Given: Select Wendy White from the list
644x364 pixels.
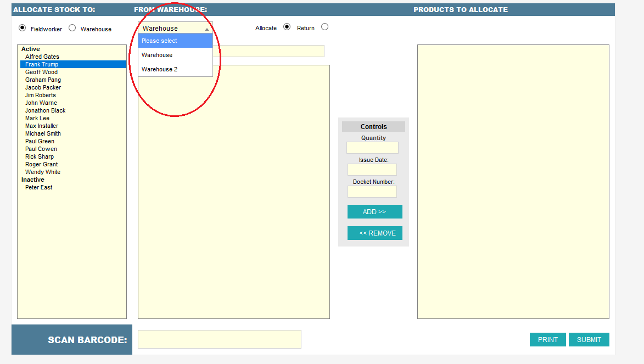Looking at the screenshot, I should pyautogui.click(x=43, y=172).
